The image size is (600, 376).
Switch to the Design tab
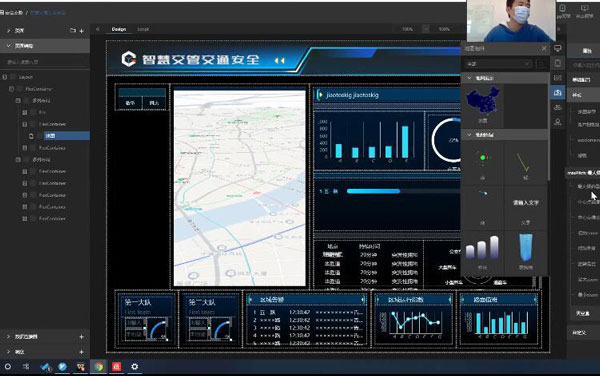[x=119, y=29]
